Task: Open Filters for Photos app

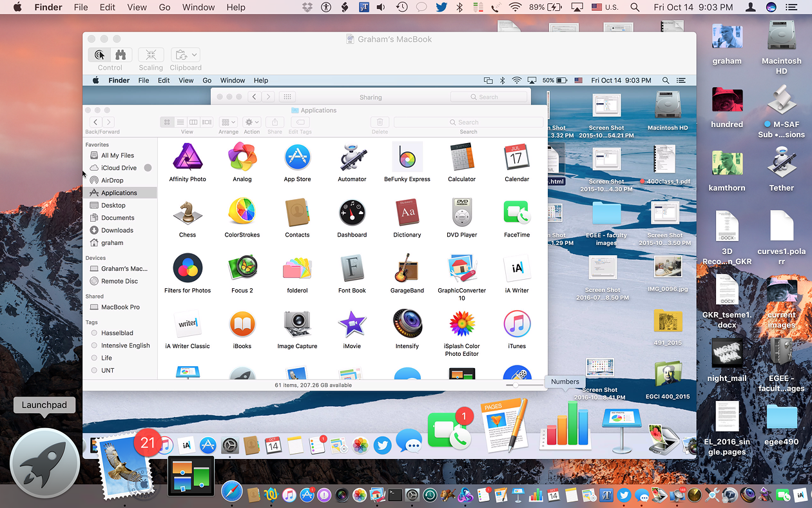Action: pos(188,268)
